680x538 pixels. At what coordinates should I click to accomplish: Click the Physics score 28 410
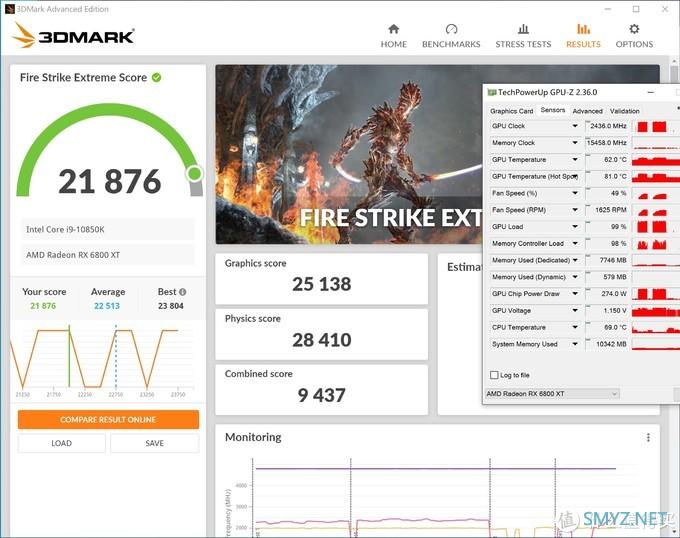click(x=321, y=340)
